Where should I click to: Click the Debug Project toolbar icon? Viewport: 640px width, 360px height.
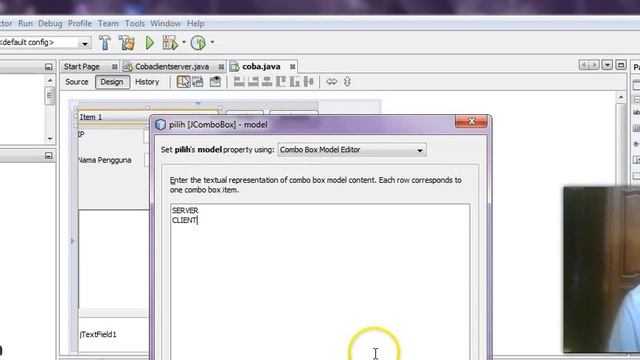(x=170, y=42)
